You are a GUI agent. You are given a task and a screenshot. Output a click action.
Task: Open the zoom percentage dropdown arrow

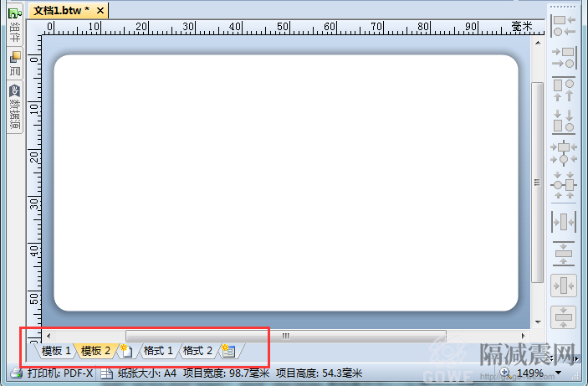pyautogui.click(x=558, y=373)
